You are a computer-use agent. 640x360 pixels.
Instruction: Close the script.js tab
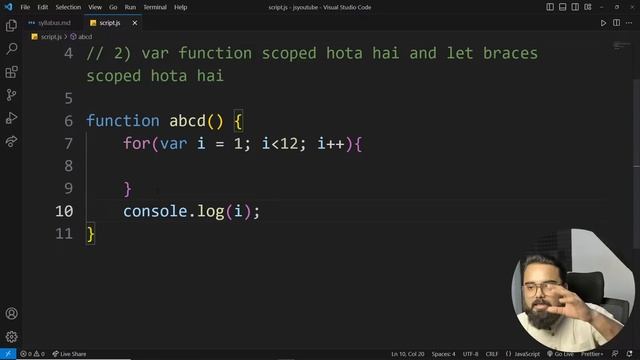135,23
